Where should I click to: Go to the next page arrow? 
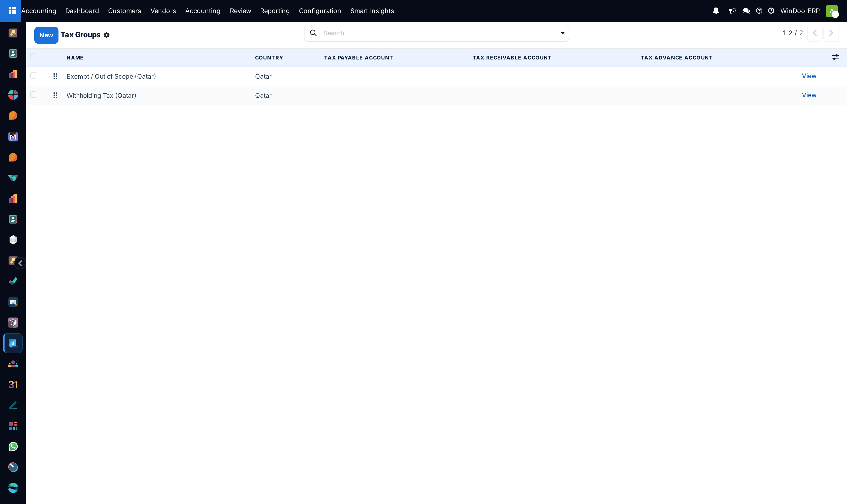[x=831, y=33]
